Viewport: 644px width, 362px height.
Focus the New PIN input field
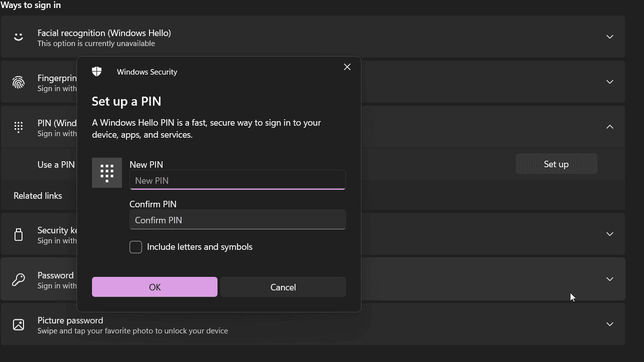click(x=237, y=180)
